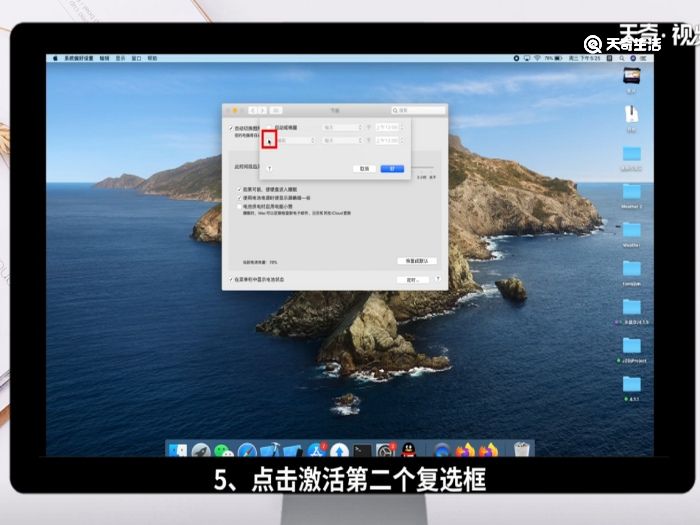Open Xcode from the Dock
Viewport: 700px width, 525px height.
tap(270, 450)
